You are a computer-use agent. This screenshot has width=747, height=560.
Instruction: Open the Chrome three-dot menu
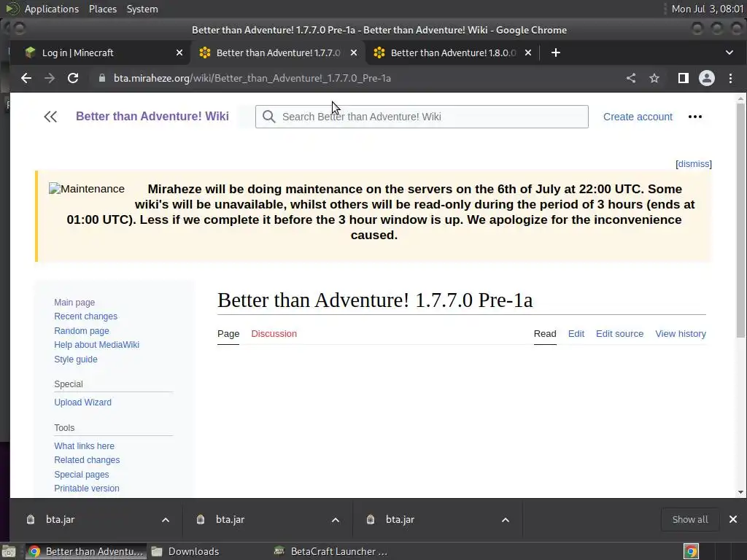730,78
